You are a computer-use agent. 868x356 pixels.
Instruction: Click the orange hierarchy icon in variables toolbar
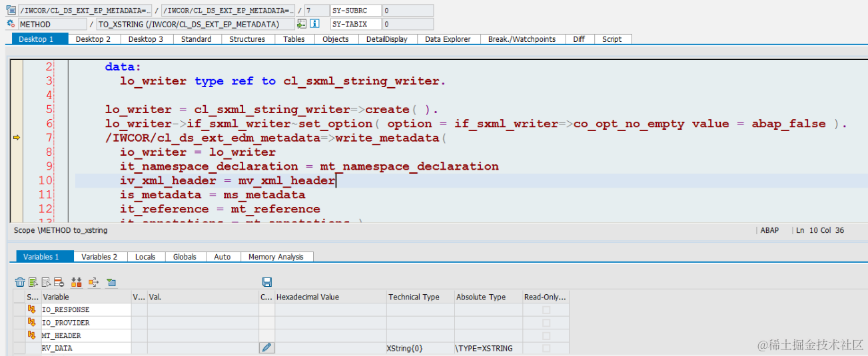click(x=76, y=282)
